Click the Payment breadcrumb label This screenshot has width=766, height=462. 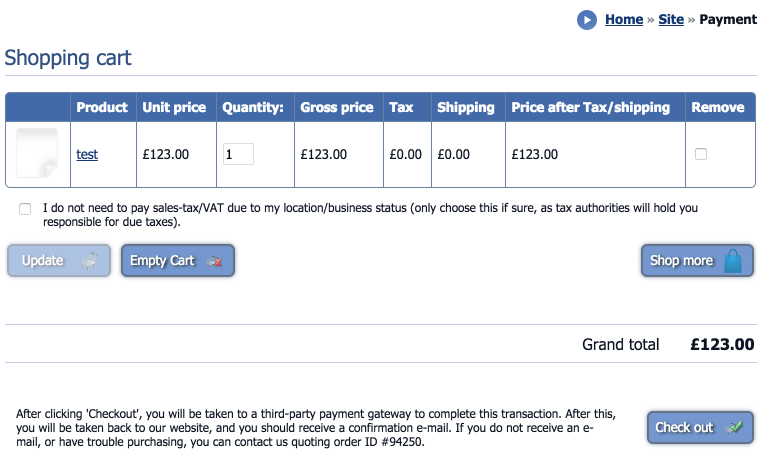click(x=728, y=20)
